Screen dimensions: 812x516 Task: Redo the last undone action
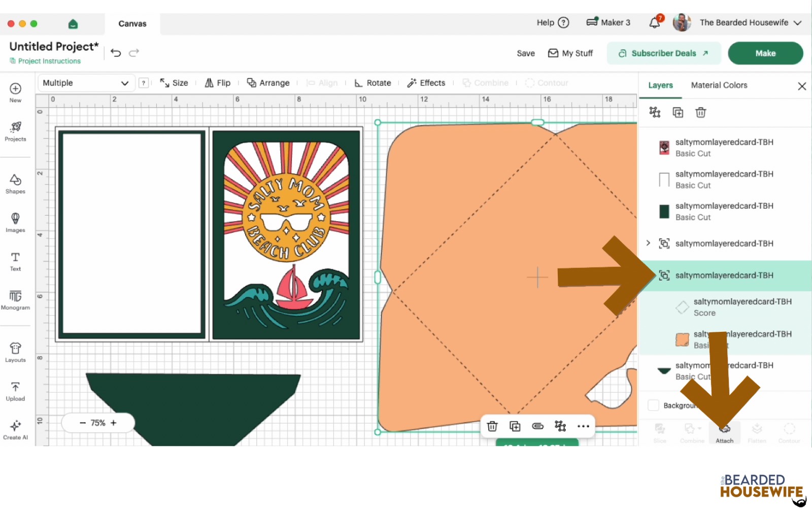[134, 53]
